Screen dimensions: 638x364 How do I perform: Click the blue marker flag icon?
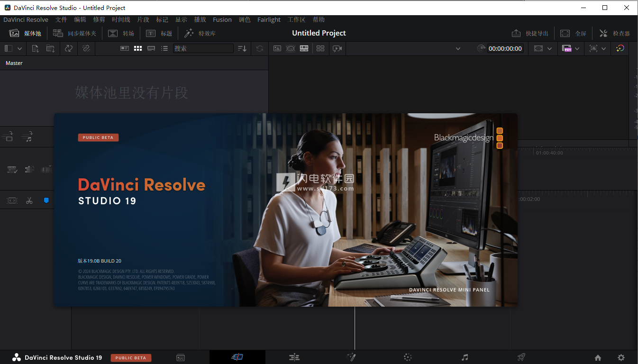[46, 200]
